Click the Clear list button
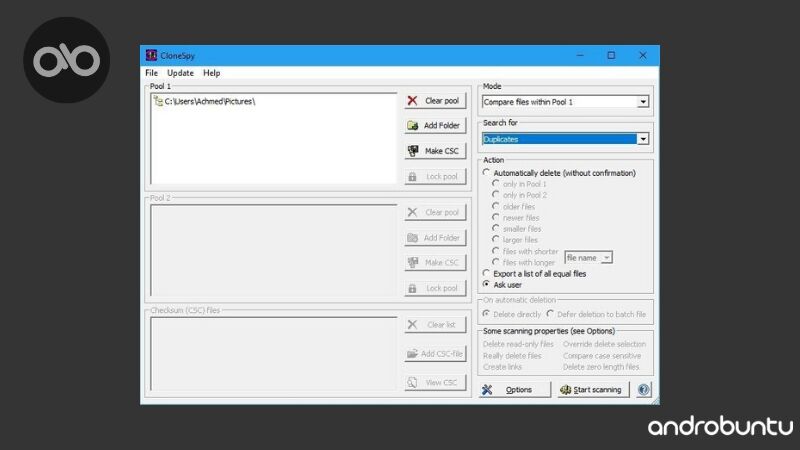Image resolution: width=800 pixels, height=450 pixels. 435,324
